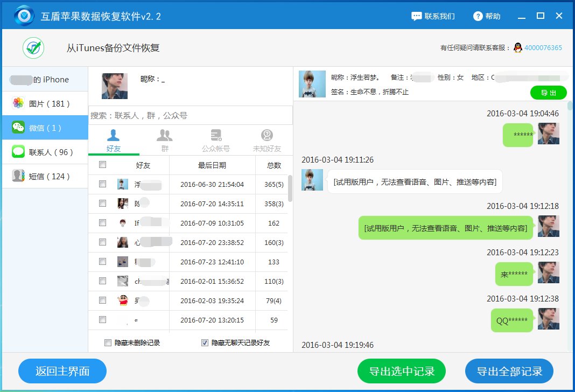
Task: Select the SMS icon 短信 (124)
Action: coord(18,176)
